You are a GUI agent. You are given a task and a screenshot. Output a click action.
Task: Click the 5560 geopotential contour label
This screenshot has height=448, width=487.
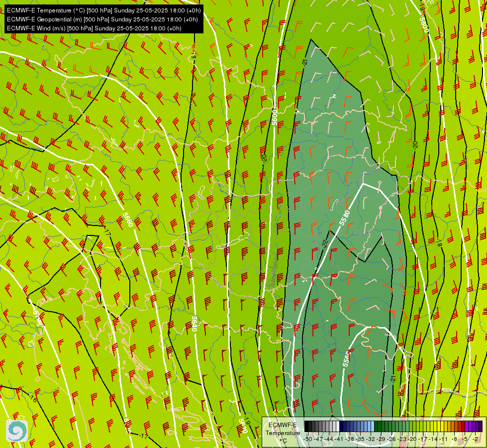(346, 359)
